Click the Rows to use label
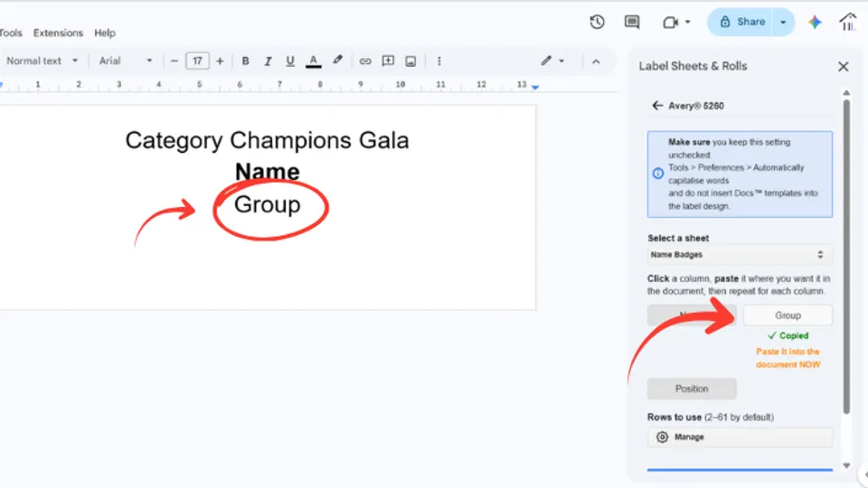The width and height of the screenshot is (868, 488). coord(711,418)
